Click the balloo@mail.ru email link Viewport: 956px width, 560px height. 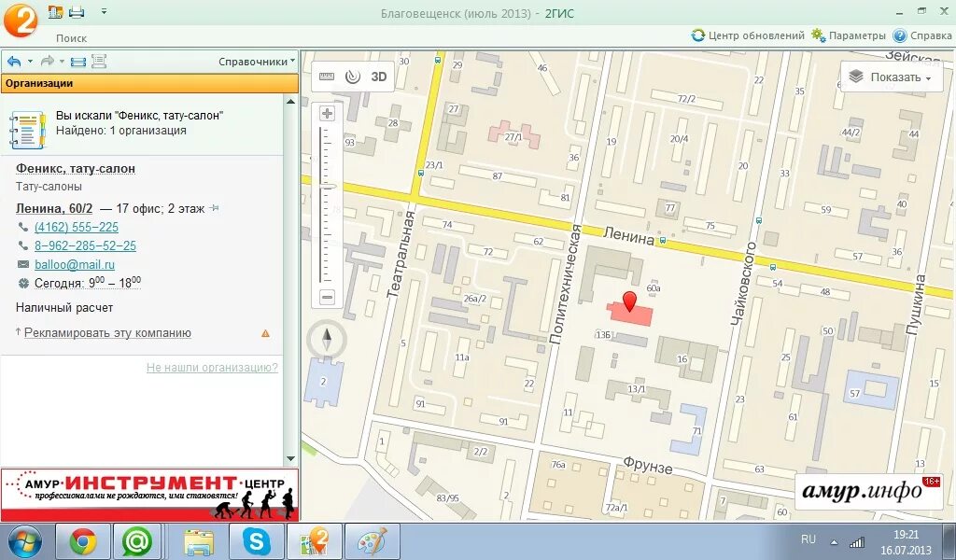point(75,264)
